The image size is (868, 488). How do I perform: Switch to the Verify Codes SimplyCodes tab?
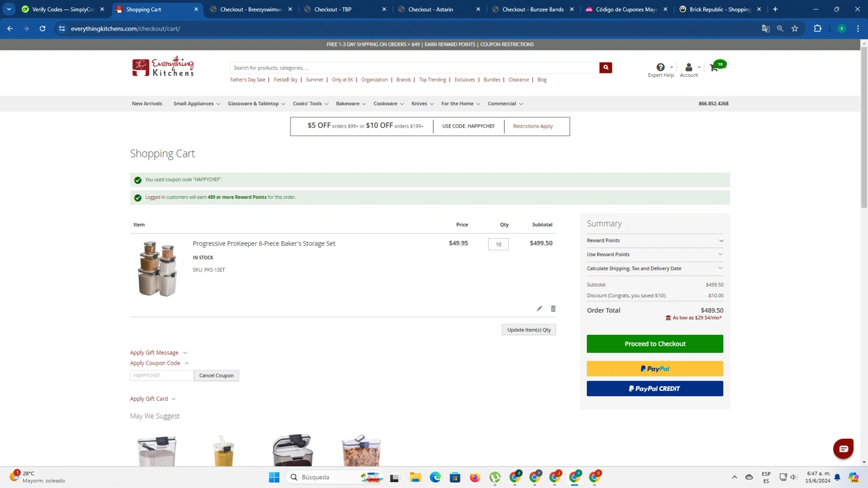pos(62,9)
